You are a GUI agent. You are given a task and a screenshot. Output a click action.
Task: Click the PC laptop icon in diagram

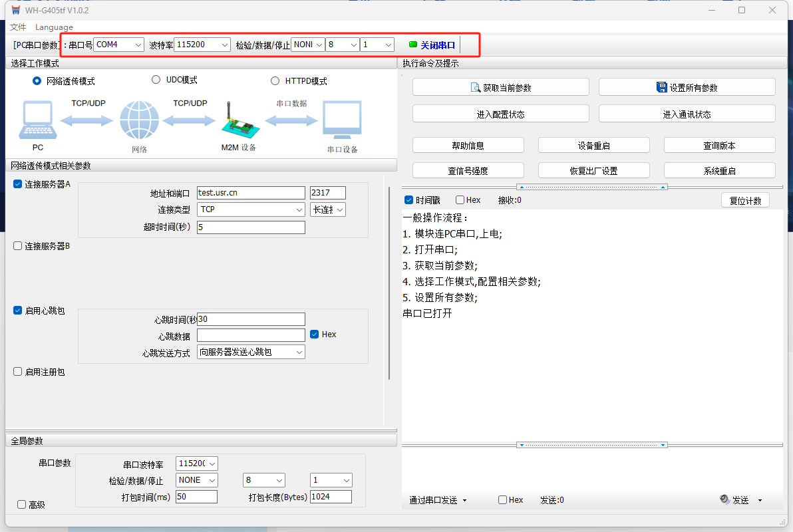[x=37, y=121]
